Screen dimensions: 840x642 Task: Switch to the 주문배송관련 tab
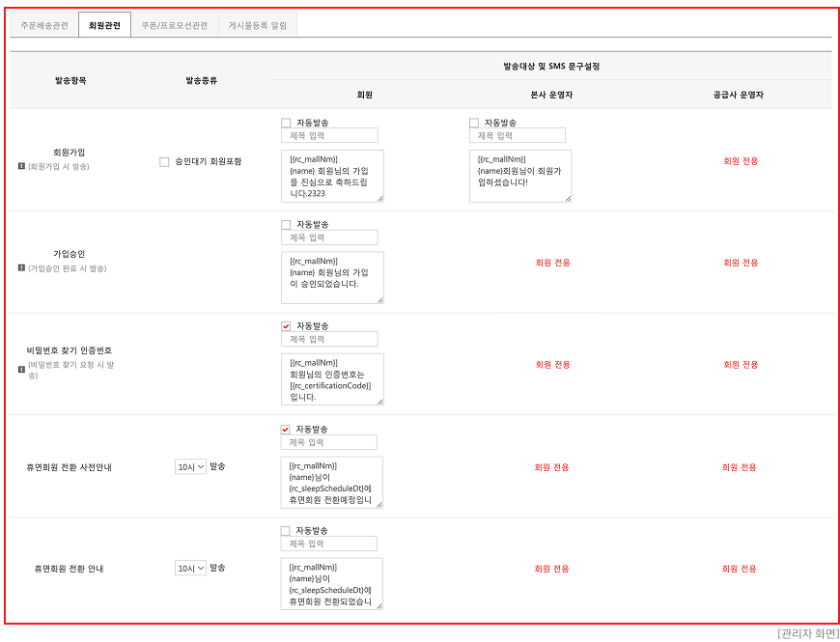tap(44, 25)
